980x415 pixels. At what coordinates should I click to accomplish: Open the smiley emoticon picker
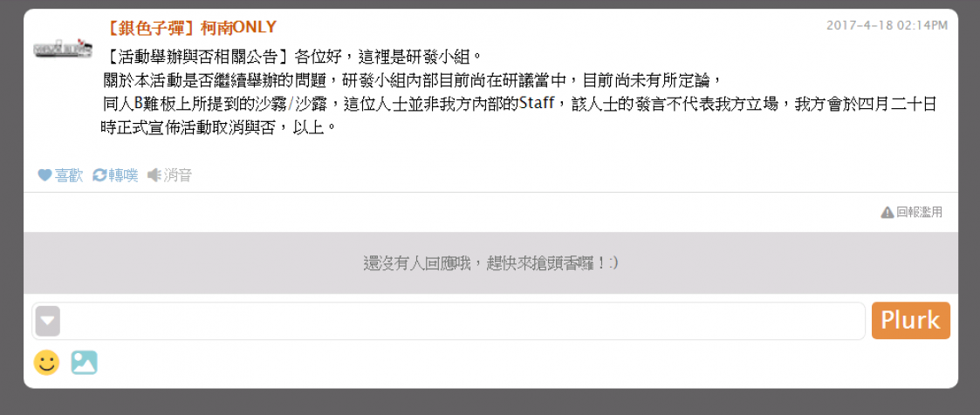point(47,363)
